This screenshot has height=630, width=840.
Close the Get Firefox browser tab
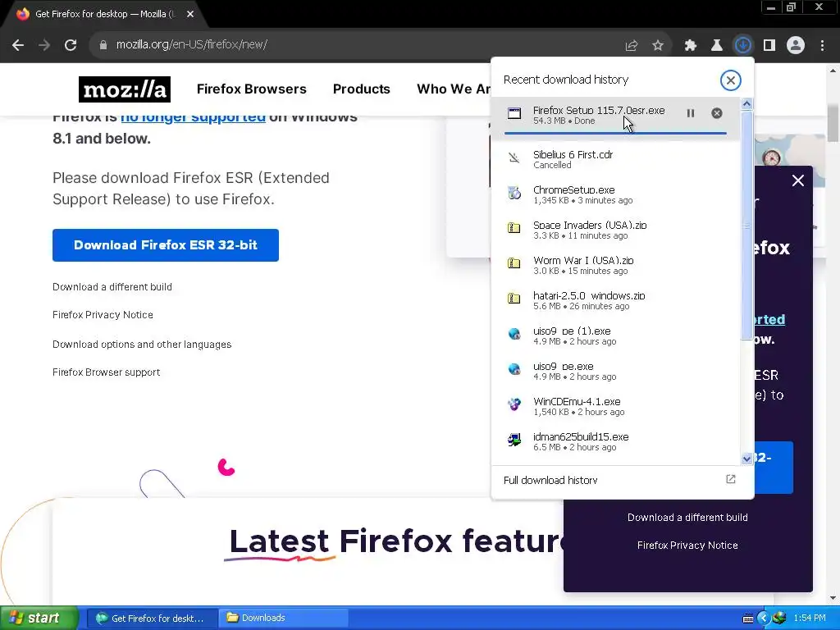click(x=190, y=14)
